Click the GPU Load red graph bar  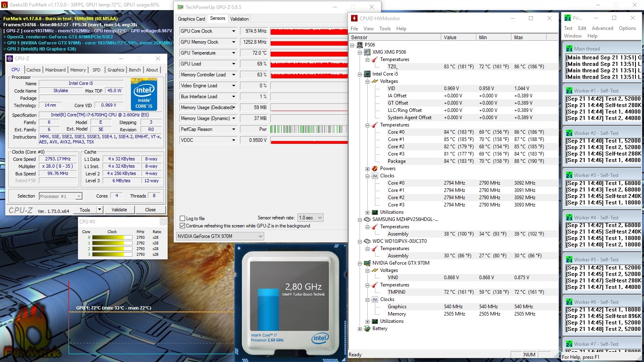point(309,64)
